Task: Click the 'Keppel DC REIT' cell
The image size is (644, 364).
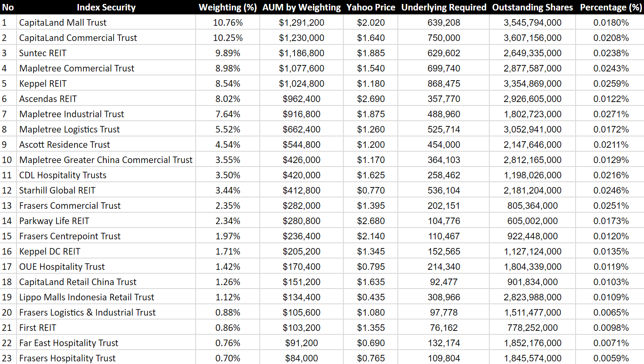Action: tap(106, 251)
